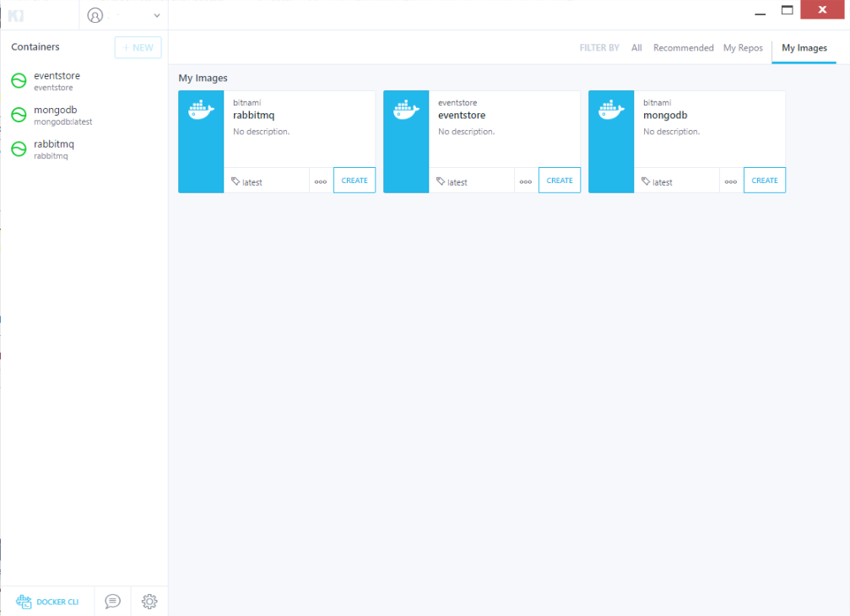This screenshot has height=616, width=850.
Task: Open settings via the gear icon
Action: (x=149, y=602)
